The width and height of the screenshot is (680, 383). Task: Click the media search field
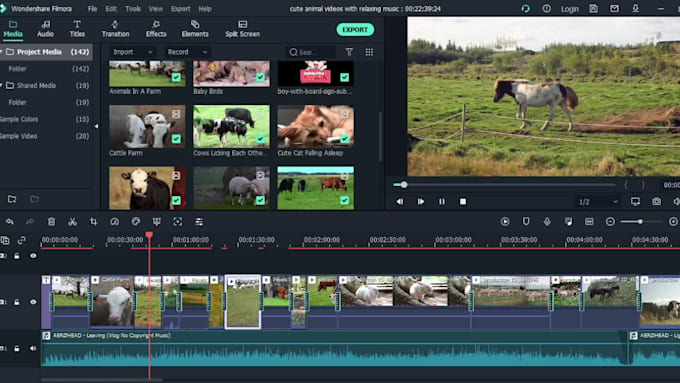[310, 52]
